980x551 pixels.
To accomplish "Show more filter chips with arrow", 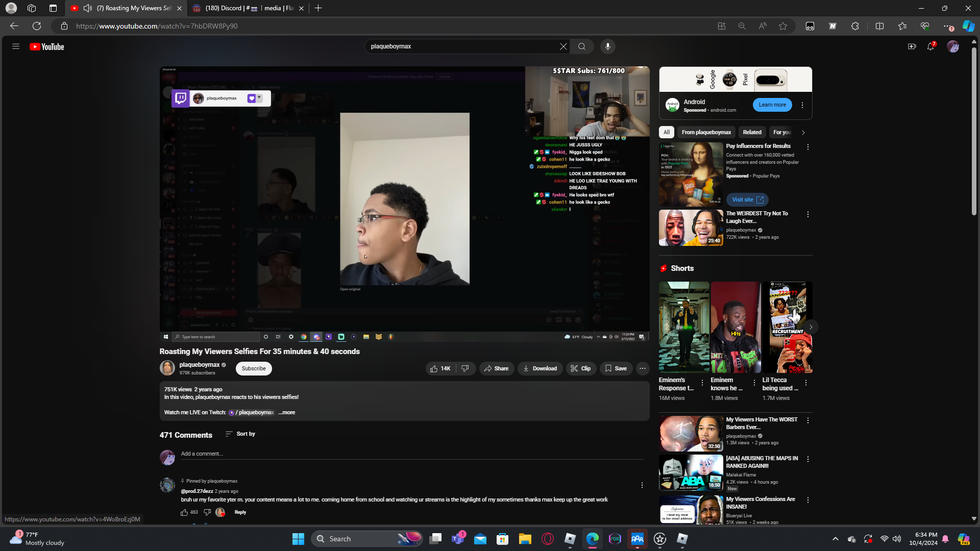I will [803, 133].
